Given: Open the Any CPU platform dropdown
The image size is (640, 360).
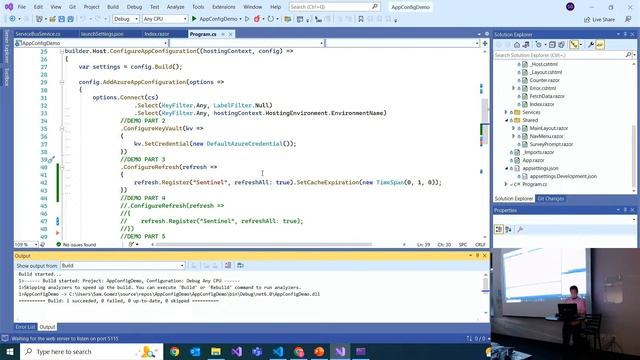Looking at the screenshot, I should 165,19.
